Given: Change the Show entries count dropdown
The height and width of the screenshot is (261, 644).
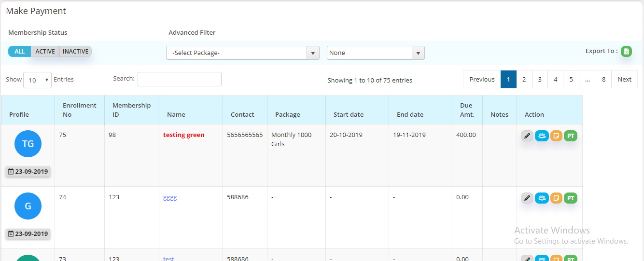Looking at the screenshot, I should tap(37, 80).
